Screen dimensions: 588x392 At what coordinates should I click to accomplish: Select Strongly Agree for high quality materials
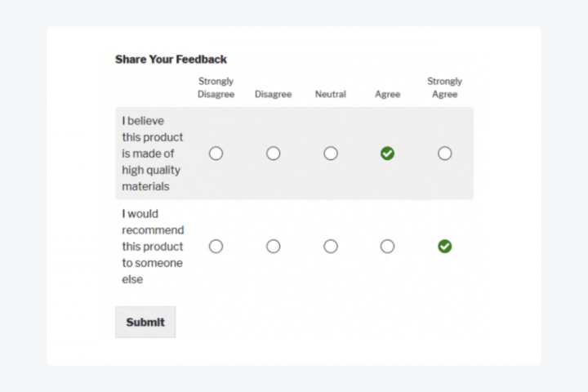[x=444, y=154]
